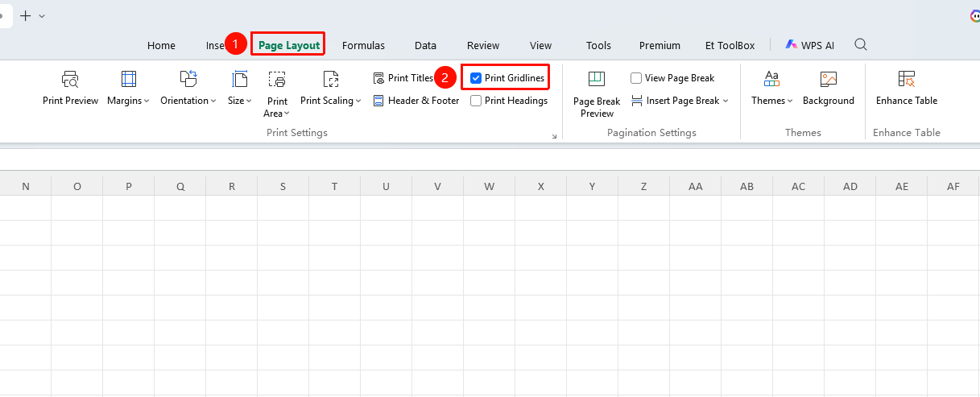
Task: Open the Et ToolBox tab
Action: point(730,45)
